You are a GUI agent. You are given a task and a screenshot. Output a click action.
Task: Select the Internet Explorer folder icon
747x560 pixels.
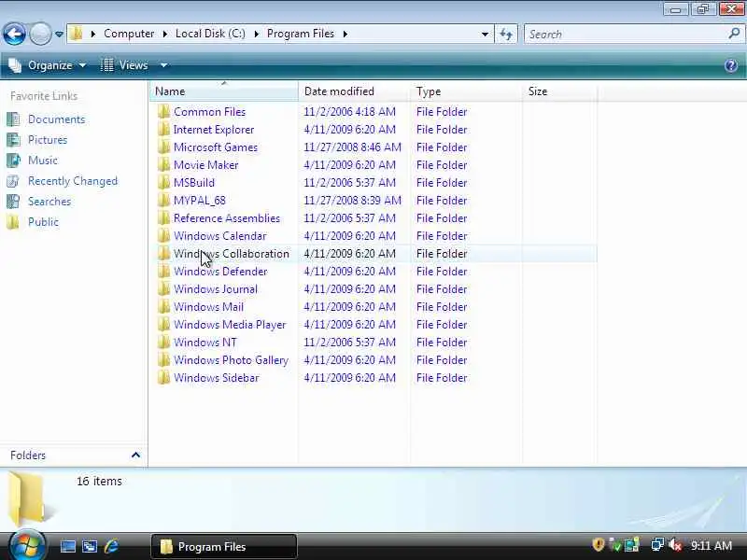[x=164, y=130]
